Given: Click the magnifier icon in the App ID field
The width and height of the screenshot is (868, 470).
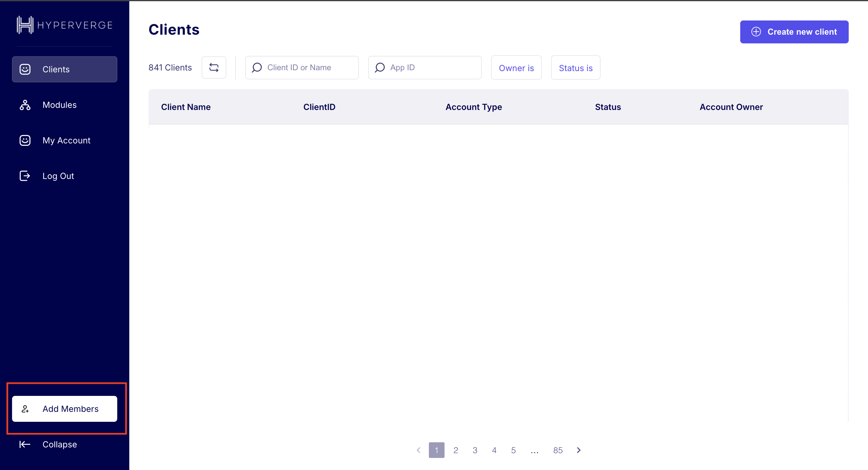Looking at the screenshot, I should pos(380,67).
